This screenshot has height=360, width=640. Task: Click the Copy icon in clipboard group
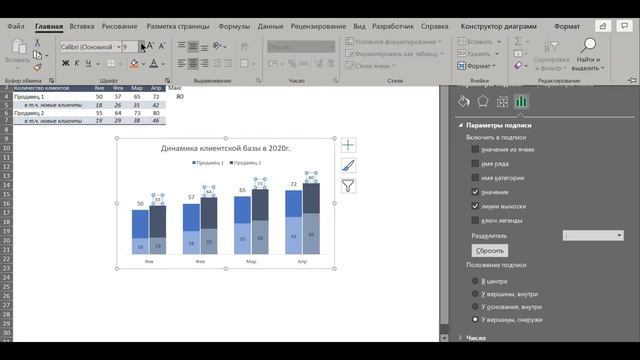pos(38,55)
